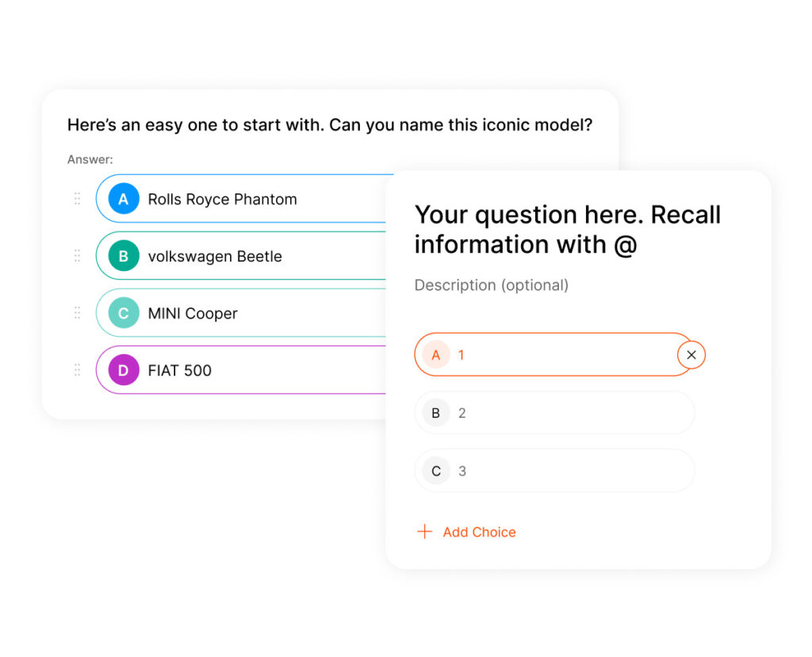Remove choice 1 using the X icon

[691, 355]
